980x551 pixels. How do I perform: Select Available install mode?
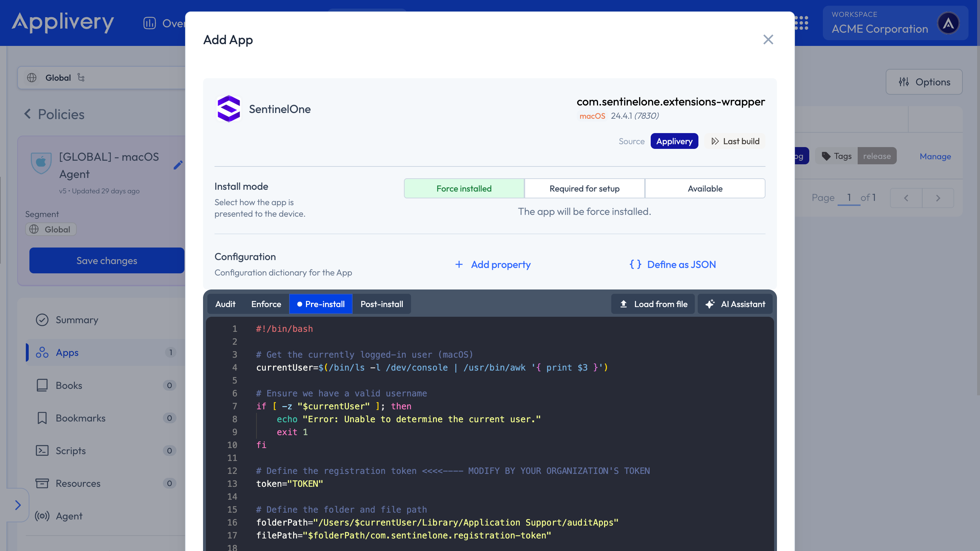pyautogui.click(x=705, y=188)
